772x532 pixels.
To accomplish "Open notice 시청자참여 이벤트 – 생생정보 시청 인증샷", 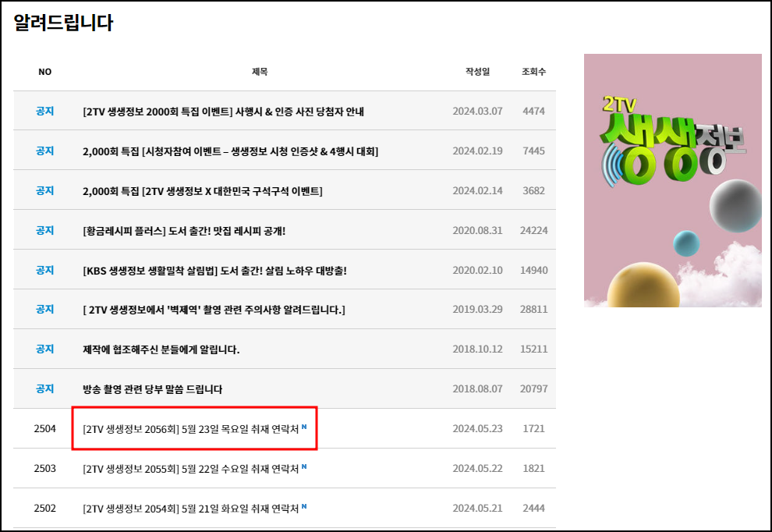I will tap(230, 151).
